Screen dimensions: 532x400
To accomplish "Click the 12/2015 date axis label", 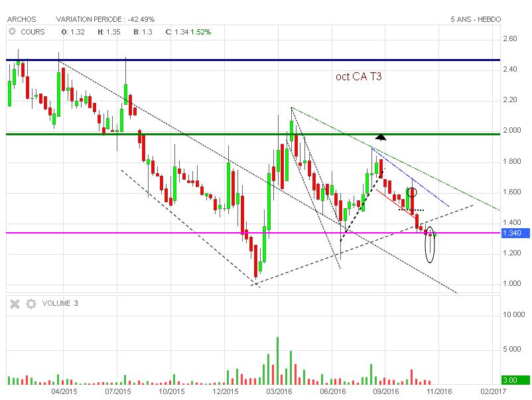I will pos(225,391).
